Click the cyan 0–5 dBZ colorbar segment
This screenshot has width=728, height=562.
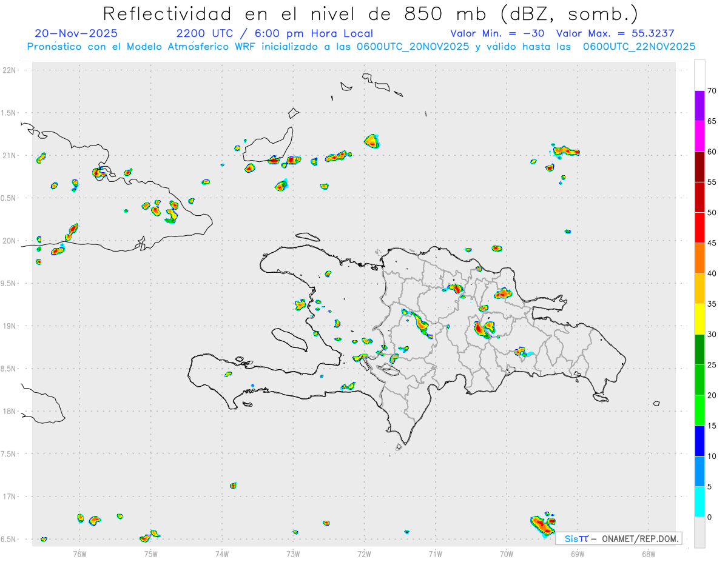pyautogui.click(x=699, y=502)
